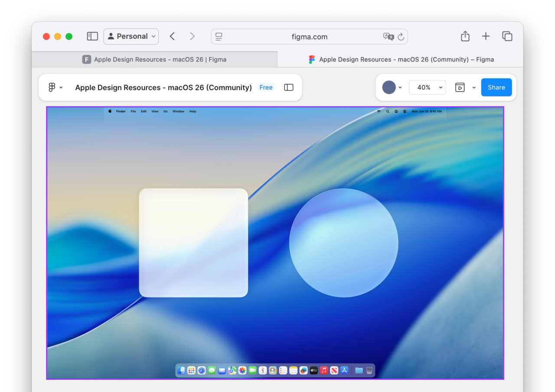Screen dimensions: 555x392
Task: Toggle the Safari sidebar
Action: (x=92, y=36)
